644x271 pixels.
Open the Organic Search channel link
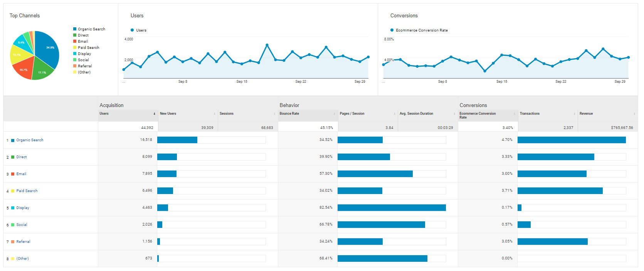30,140
